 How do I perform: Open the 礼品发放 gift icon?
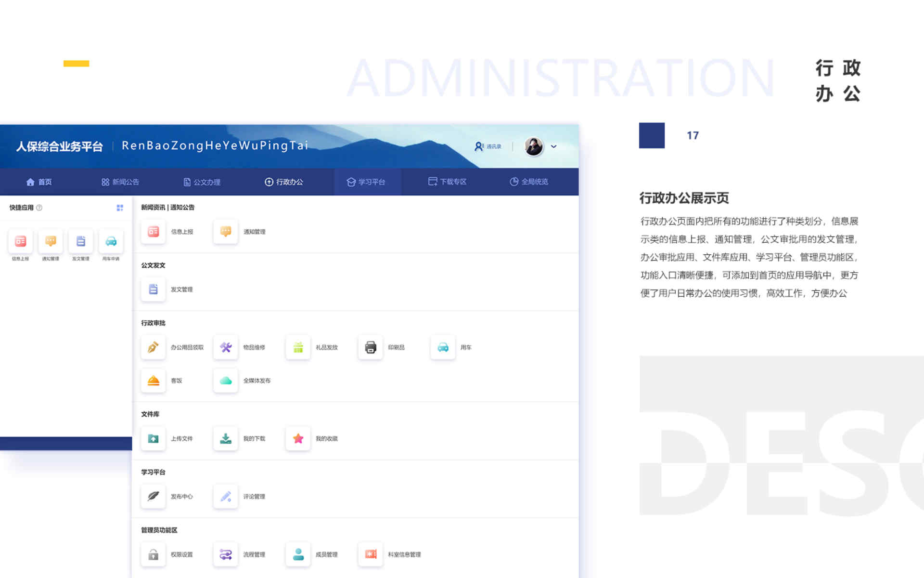click(x=298, y=347)
